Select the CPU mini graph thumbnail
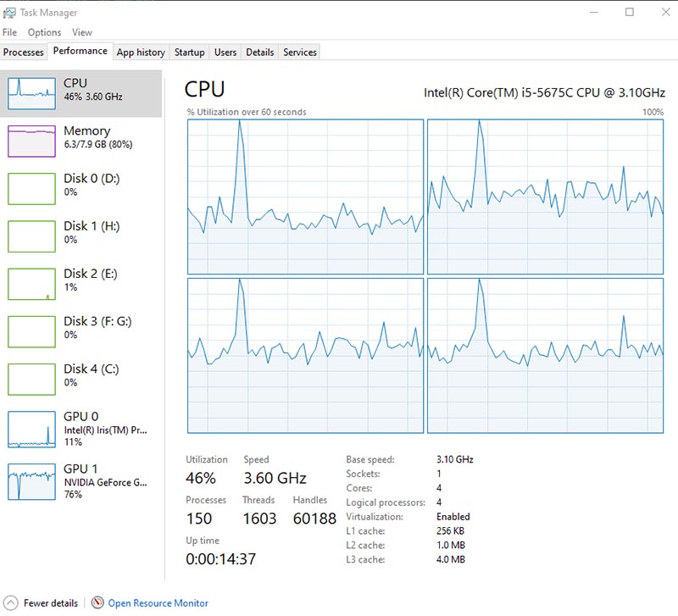 (x=31, y=93)
